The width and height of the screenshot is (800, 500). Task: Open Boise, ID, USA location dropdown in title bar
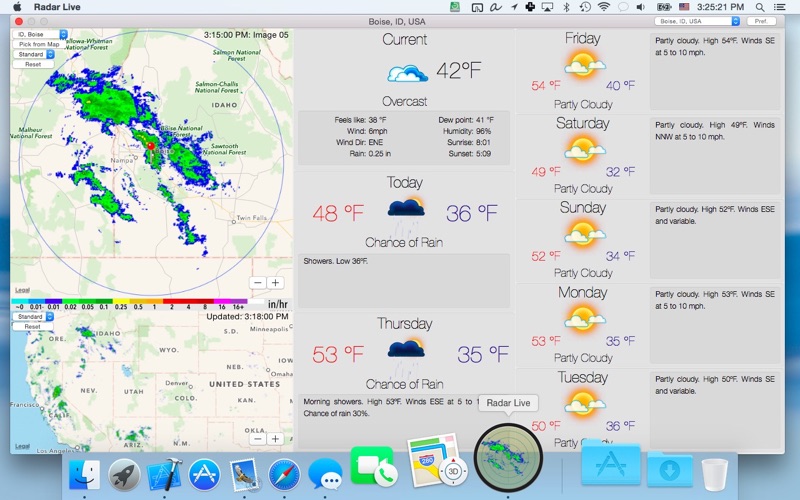point(697,21)
